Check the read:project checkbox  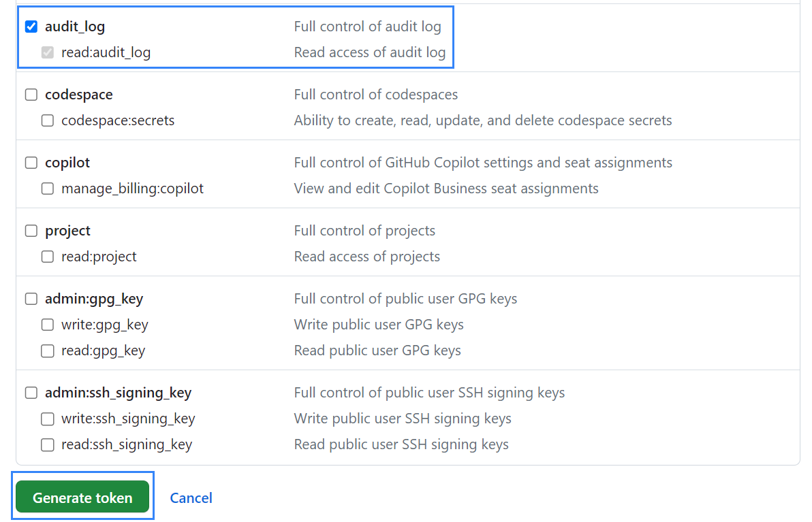tap(48, 257)
